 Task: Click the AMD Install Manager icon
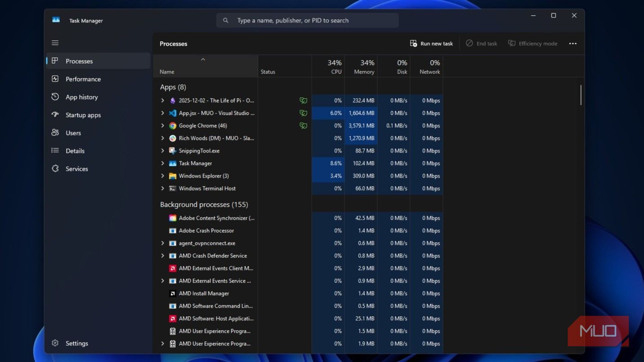tap(172, 293)
